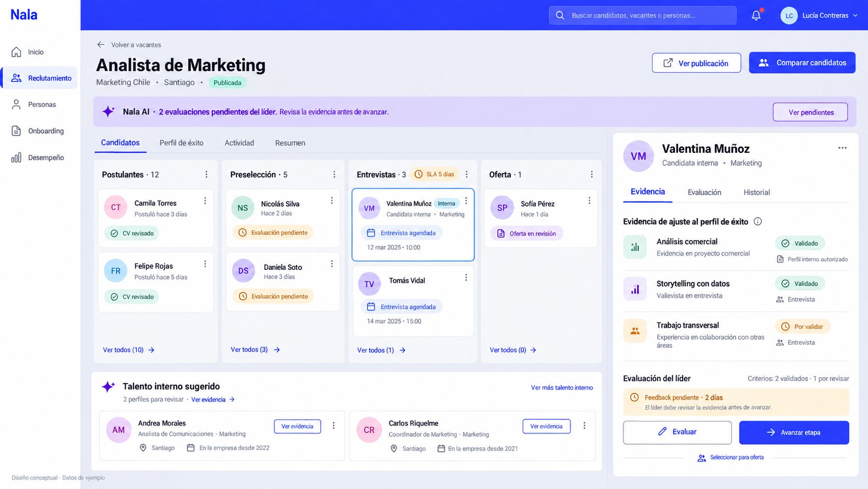Viewport: 868px width, 489px height.
Task: Click Ver evidencia for Carlos Riquelme
Action: [x=546, y=427]
